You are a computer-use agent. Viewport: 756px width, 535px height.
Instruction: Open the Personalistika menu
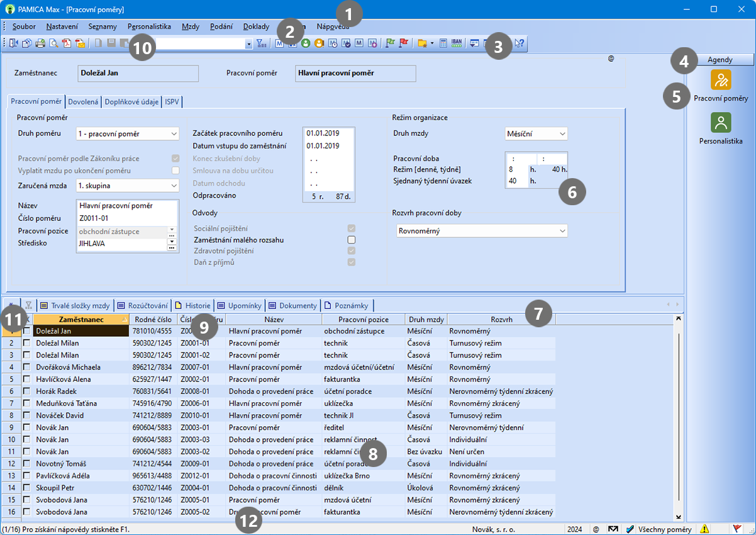(149, 26)
